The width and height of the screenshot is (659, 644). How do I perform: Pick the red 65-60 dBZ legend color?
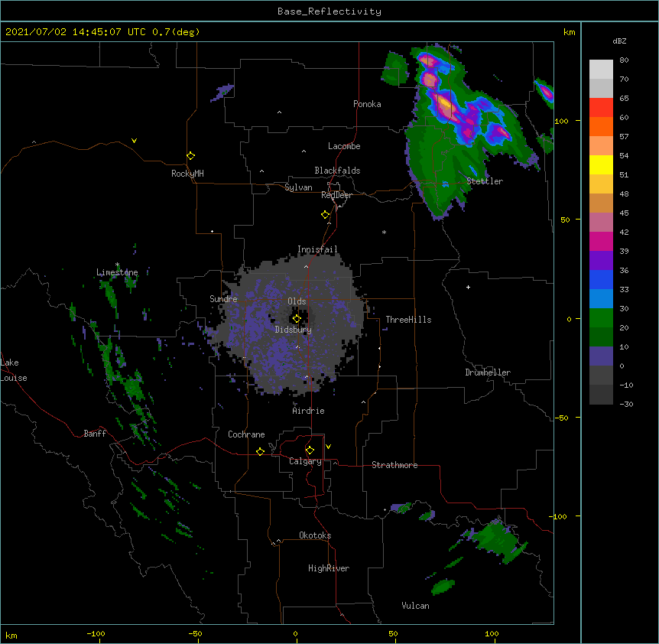pos(601,108)
